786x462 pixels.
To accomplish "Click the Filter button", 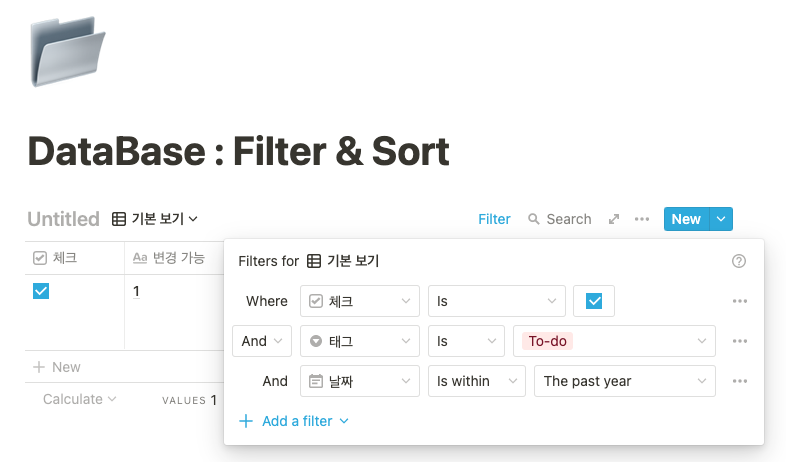I will (494, 219).
